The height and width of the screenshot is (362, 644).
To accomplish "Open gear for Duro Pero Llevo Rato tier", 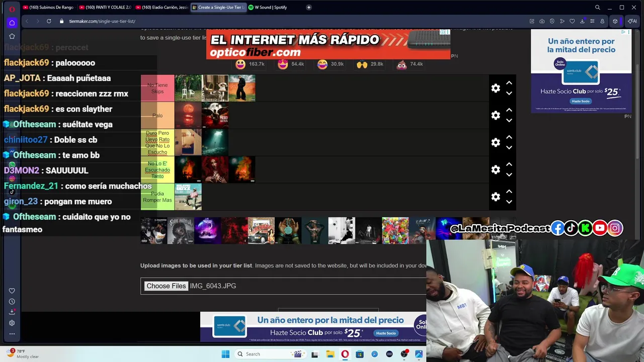I will point(496,142).
